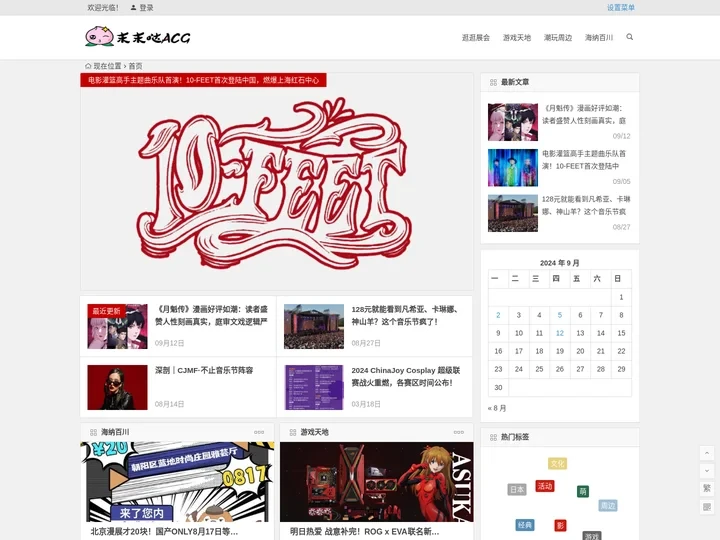Open the 最近更新 月魁传 thumbnail card

(118, 326)
